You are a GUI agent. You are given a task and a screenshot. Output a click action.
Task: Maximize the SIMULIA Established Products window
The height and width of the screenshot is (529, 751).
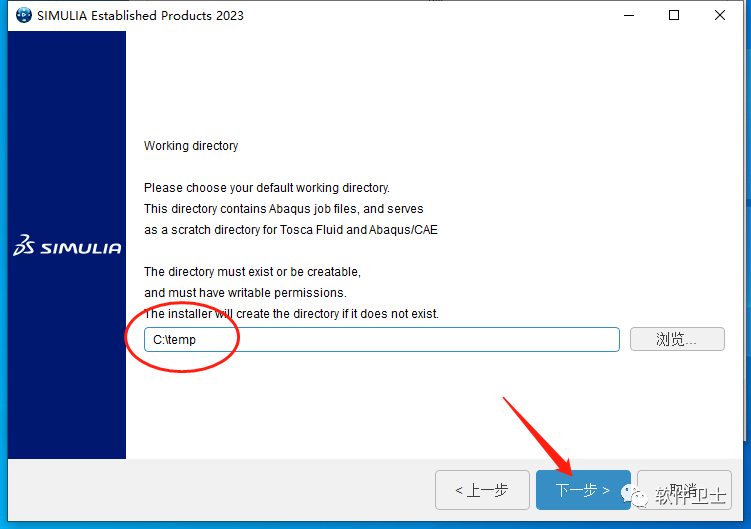674,15
